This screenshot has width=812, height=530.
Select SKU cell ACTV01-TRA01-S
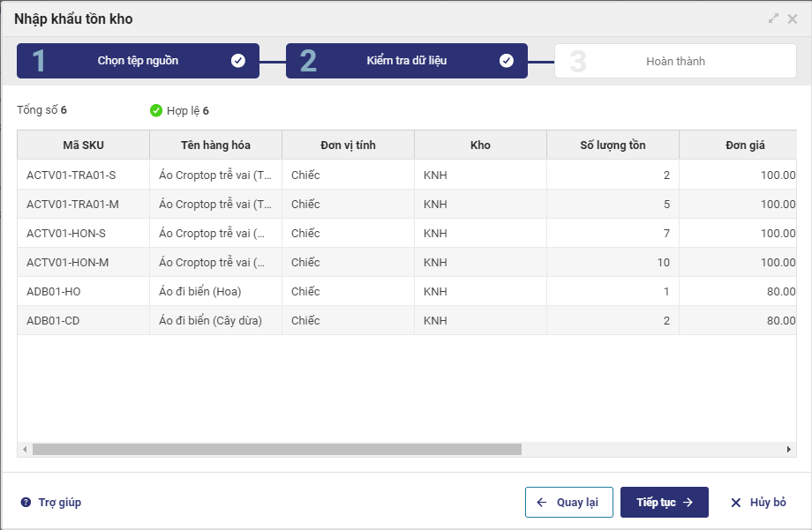(x=83, y=175)
